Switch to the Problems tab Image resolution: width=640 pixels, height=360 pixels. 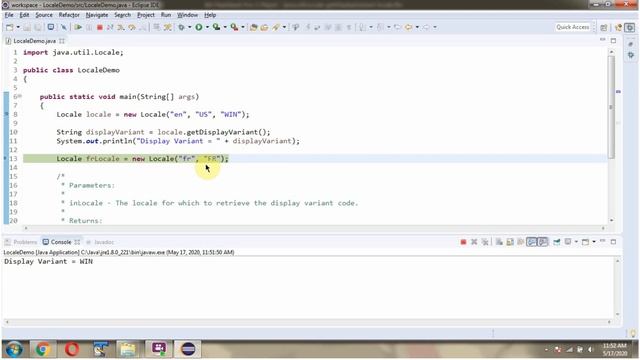21,242
